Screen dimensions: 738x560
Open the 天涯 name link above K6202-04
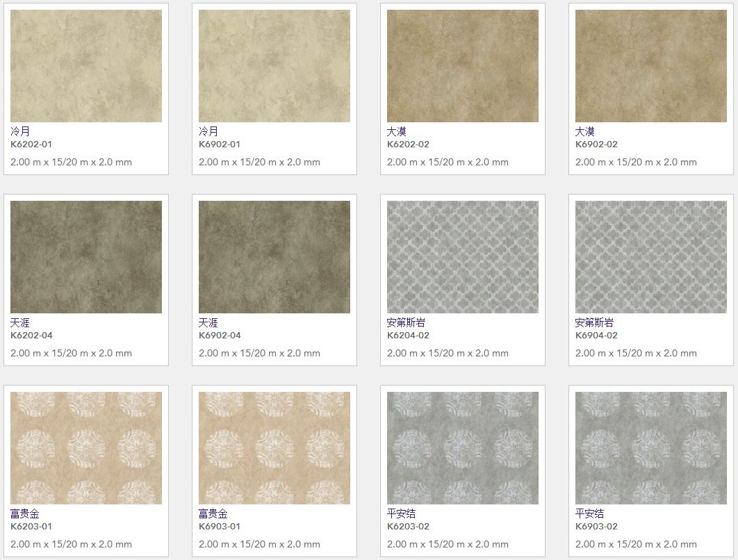coord(20,322)
